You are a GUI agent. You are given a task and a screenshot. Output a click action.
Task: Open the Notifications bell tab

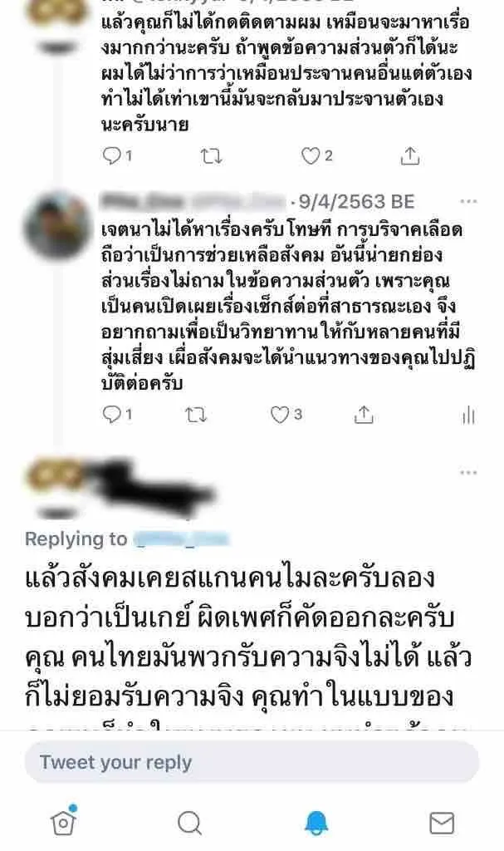point(316,822)
